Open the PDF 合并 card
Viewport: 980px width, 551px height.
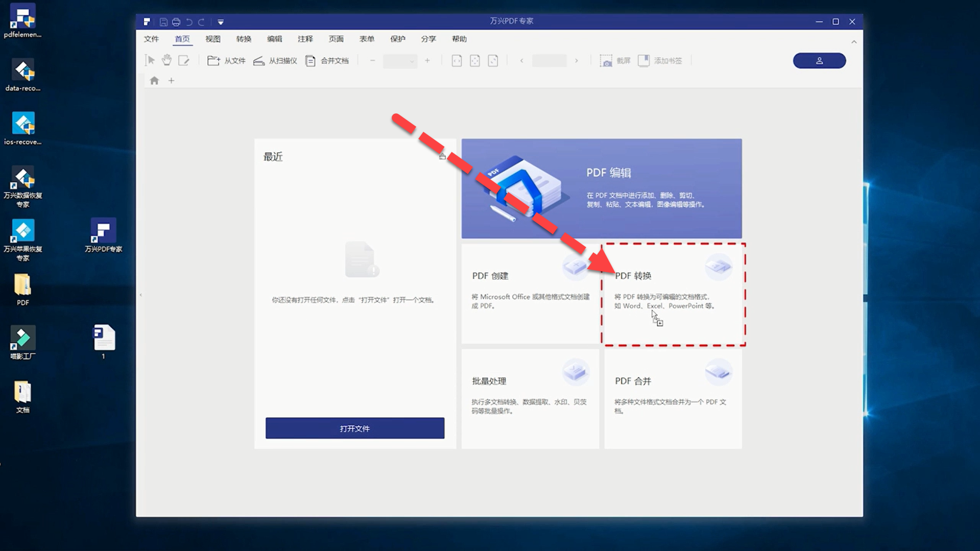[673, 399]
